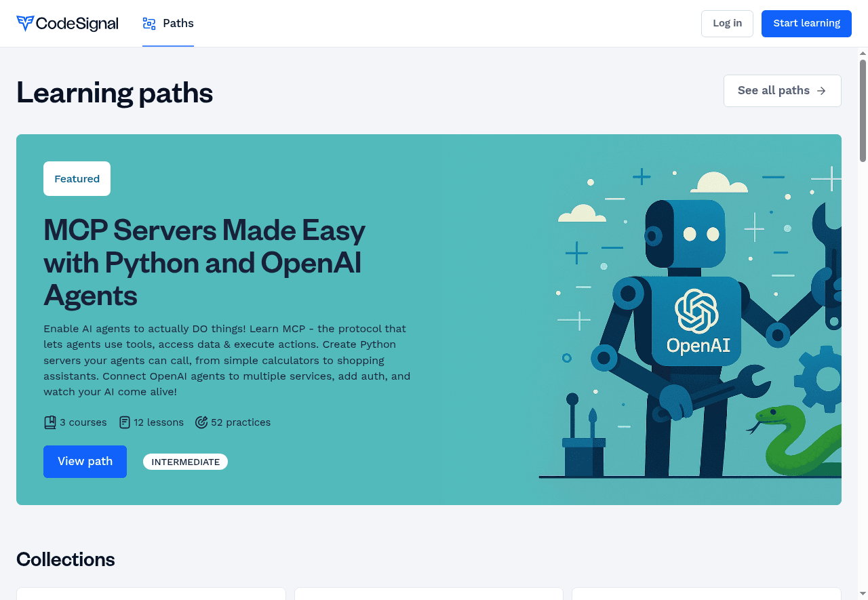Click the green snake in the illustration

click(x=797, y=441)
